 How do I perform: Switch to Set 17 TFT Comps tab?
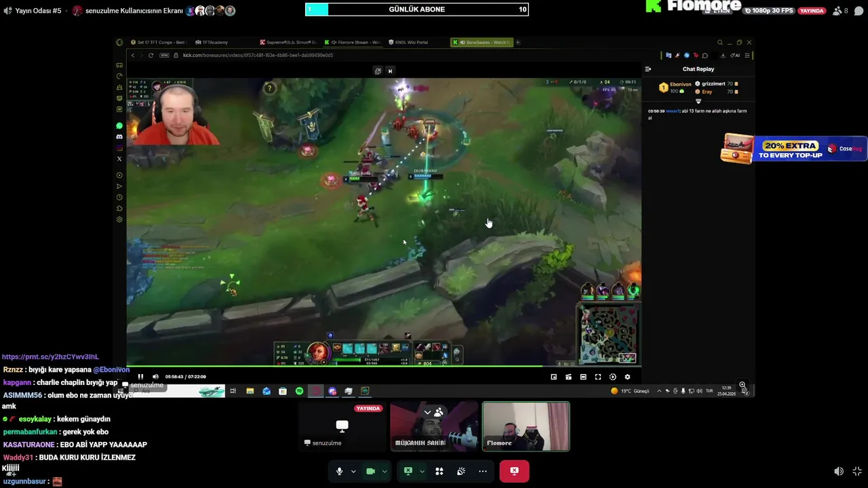157,42
